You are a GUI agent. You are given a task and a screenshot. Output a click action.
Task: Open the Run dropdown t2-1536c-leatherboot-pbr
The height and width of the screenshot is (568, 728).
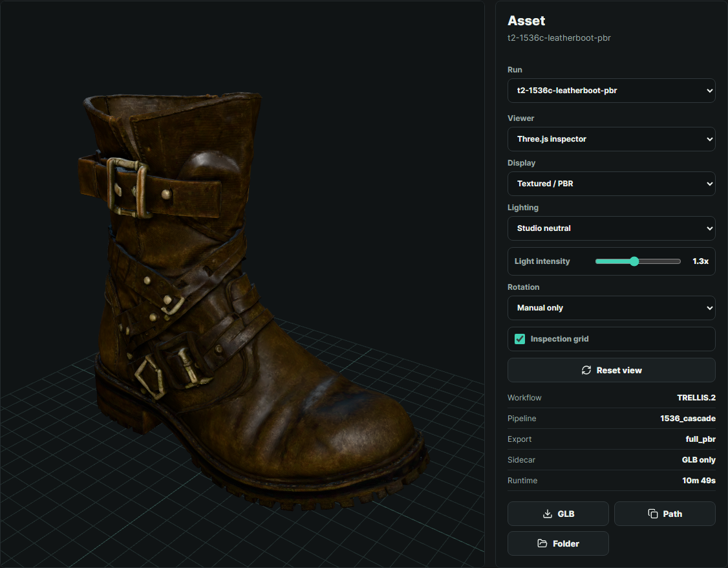611,91
